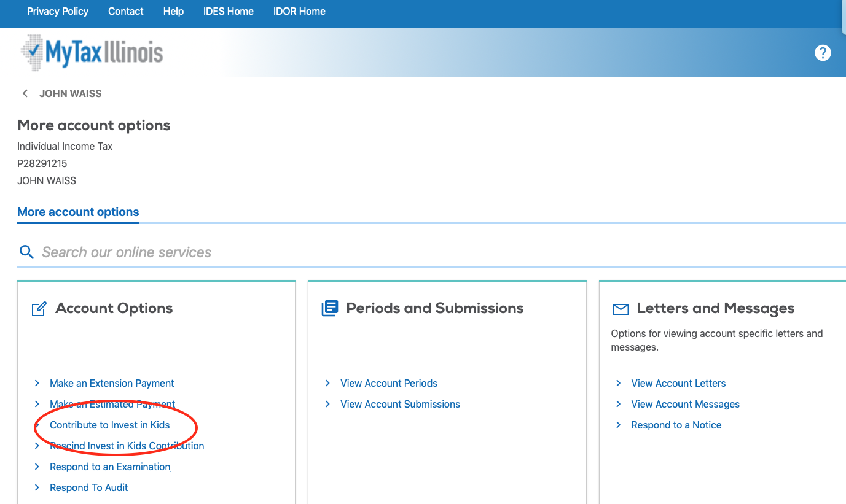Open Respond to an Examination link
Screen dimensions: 846x504
(110, 467)
